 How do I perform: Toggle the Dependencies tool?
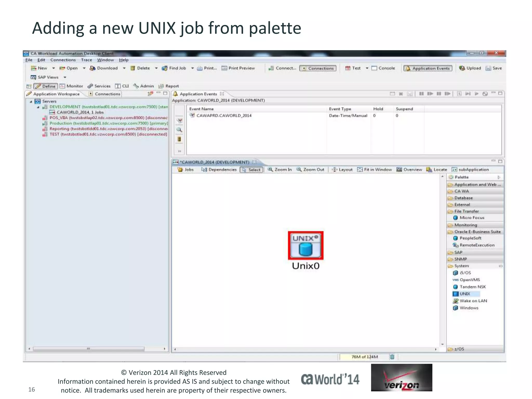[219, 169]
